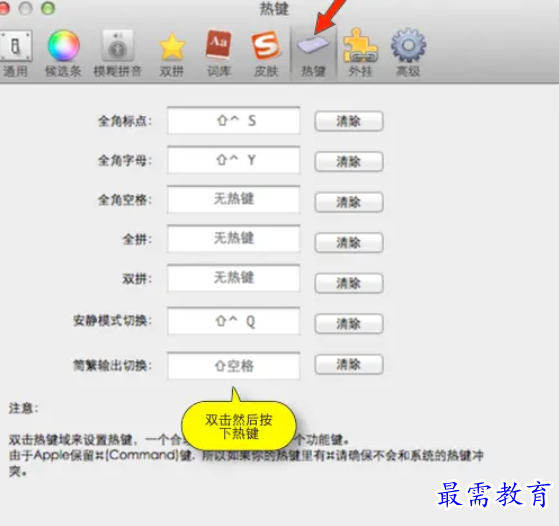559x526 pixels.
Task: Clear the 全角字母 hotkey with 清除
Action: point(349,162)
